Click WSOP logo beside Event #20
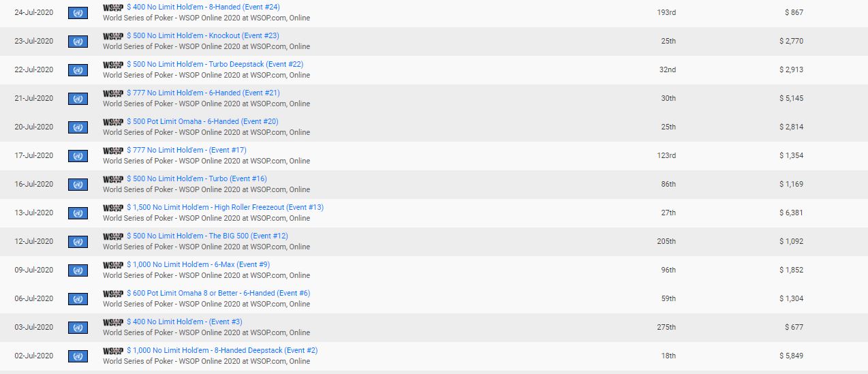 tap(113, 121)
